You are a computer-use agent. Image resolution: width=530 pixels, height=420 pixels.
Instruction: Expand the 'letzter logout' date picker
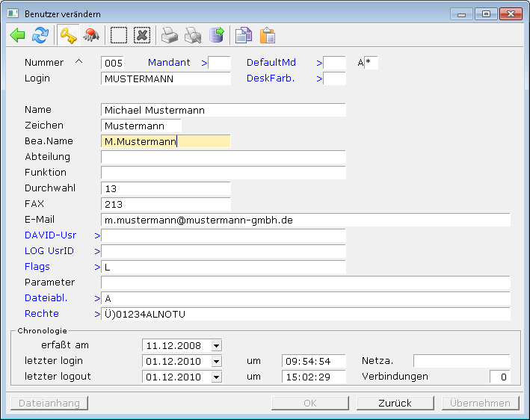pyautogui.click(x=216, y=377)
